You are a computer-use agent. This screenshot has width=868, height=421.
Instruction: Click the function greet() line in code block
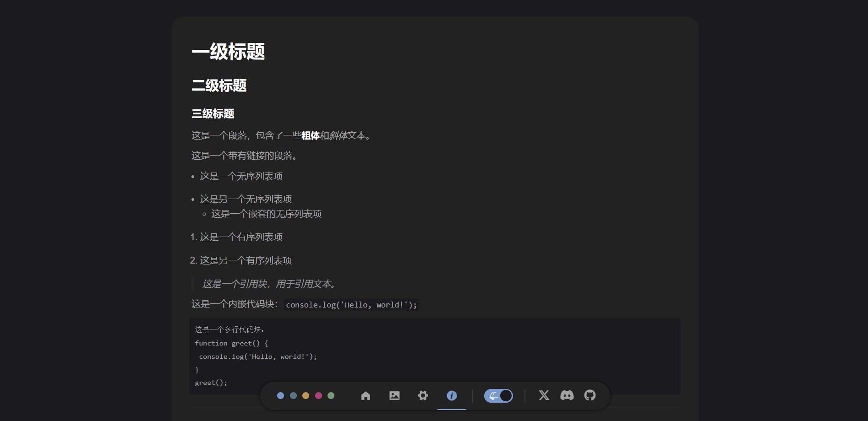231,343
